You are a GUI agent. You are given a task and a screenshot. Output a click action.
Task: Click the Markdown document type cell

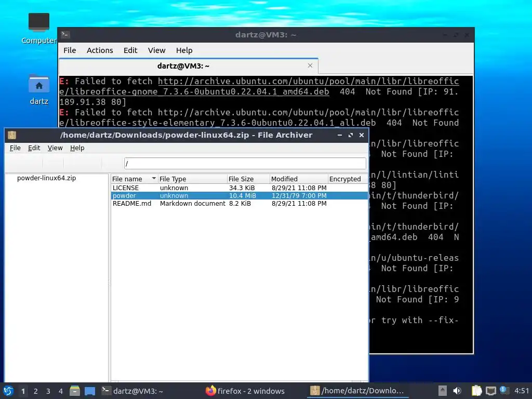(192, 204)
